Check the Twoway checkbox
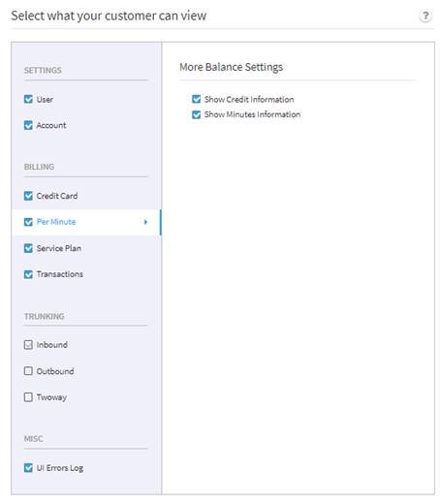440x504 pixels. click(x=28, y=397)
